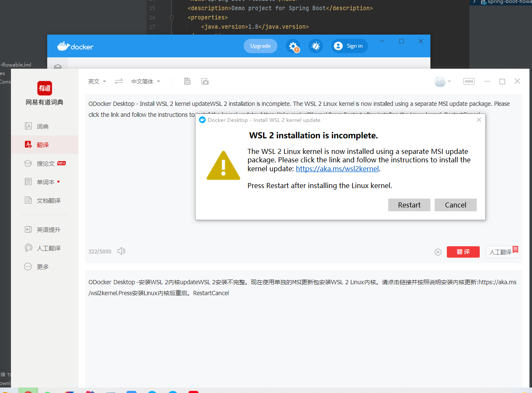Viewport: 532px width, 393px height.
Task: Open the 单词本 wordbook item
Action: [x=45, y=182]
